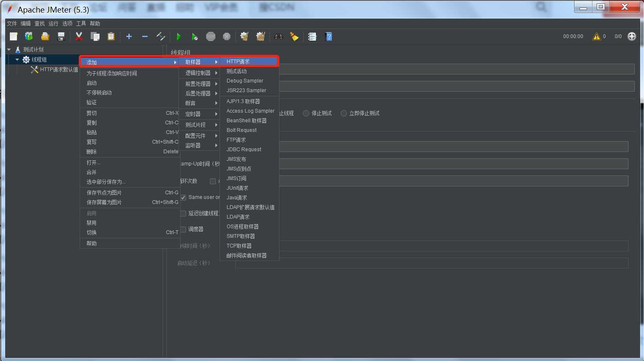Image resolution: width=644 pixels, height=361 pixels.
Task: Click the blue minus collapse-all icon
Action: [145, 37]
